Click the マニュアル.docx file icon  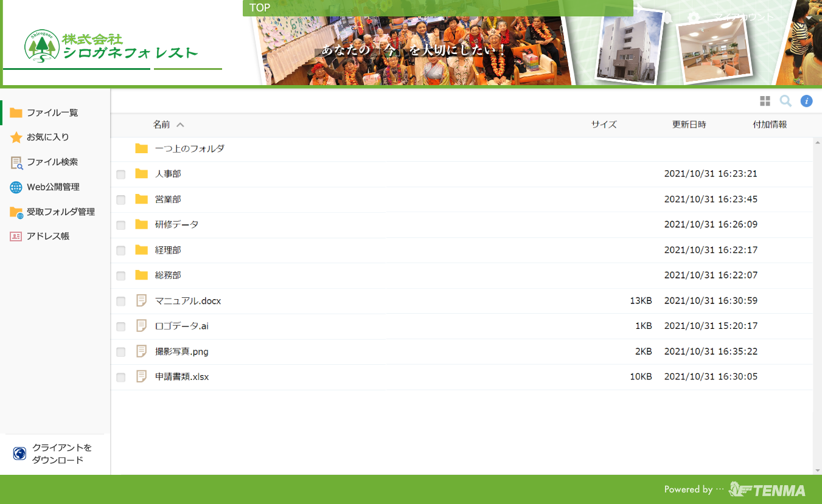pos(142,300)
